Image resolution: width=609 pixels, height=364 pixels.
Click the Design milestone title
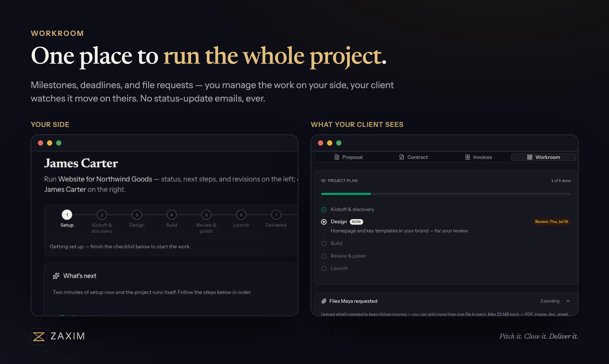tap(339, 222)
